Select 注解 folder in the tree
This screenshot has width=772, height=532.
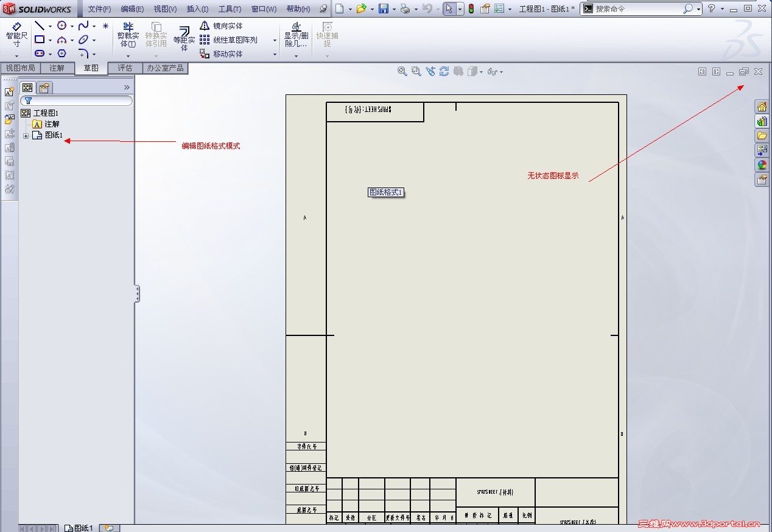(x=46, y=124)
